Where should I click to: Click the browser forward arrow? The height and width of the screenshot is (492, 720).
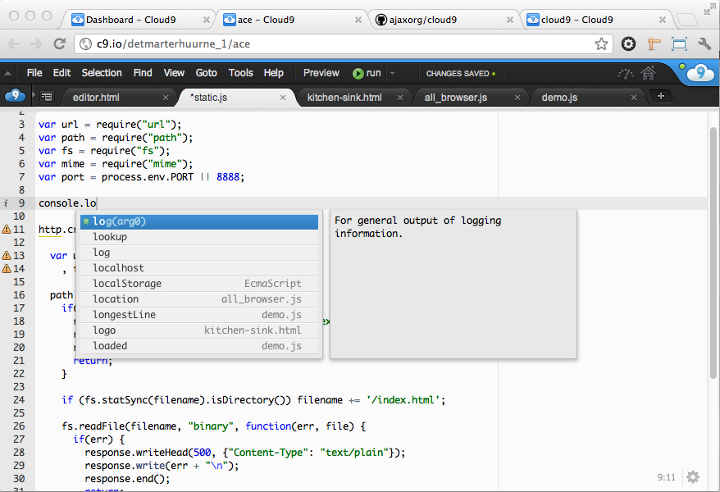36,44
